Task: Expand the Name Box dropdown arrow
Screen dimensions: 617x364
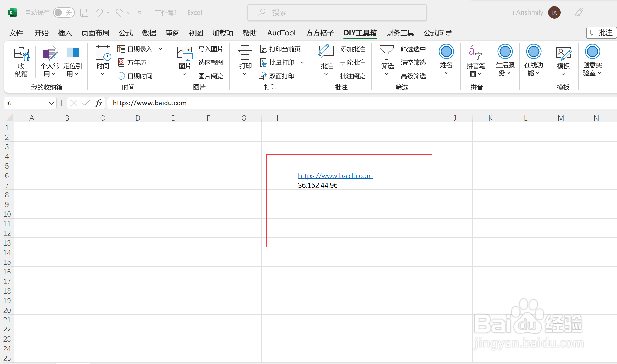Action: (51, 103)
